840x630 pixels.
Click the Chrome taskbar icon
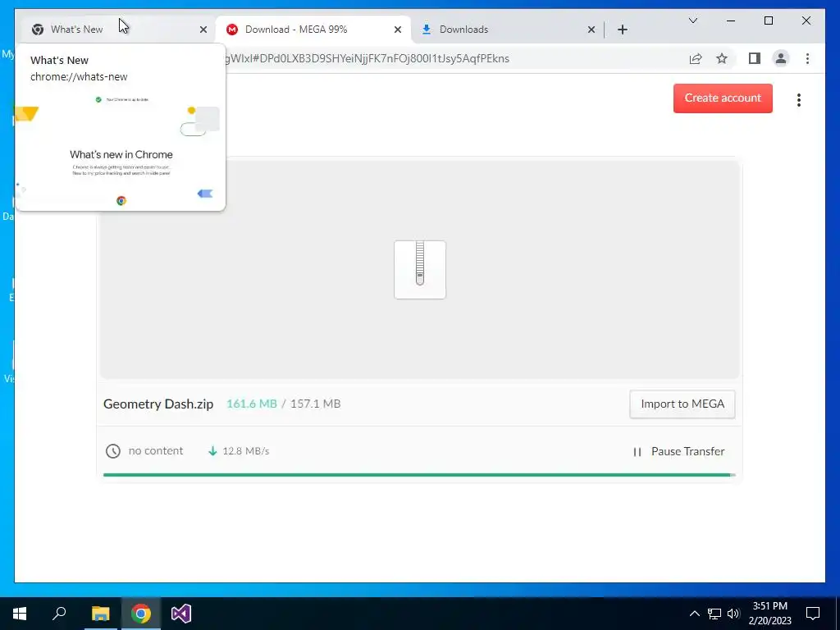[141, 614]
